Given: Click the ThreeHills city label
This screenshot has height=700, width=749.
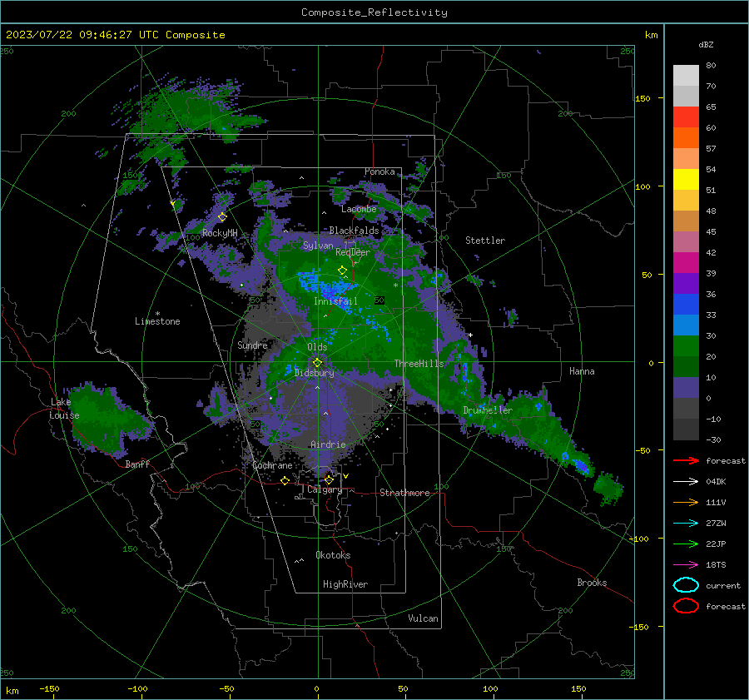Looking at the screenshot, I should click(419, 364).
